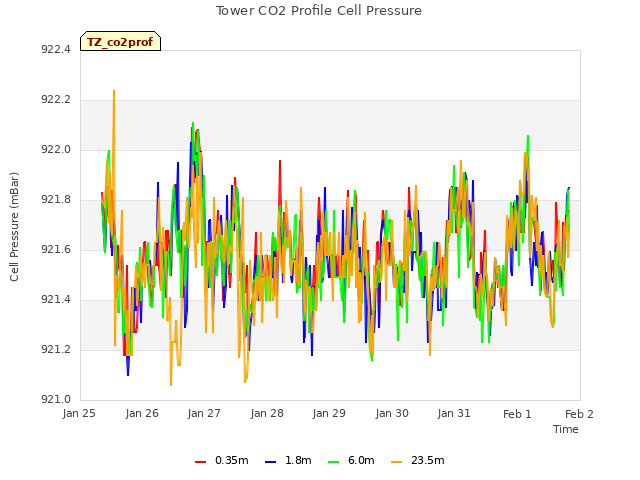The height and width of the screenshot is (480, 640).
Task: Click the TZ_co2prof label badge
Action: pos(120,41)
